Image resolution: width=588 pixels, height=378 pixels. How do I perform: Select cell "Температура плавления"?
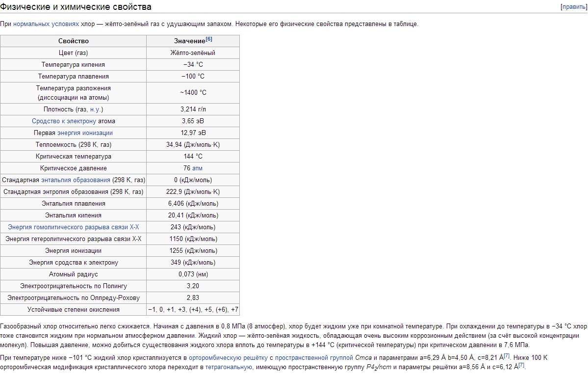click(x=73, y=76)
